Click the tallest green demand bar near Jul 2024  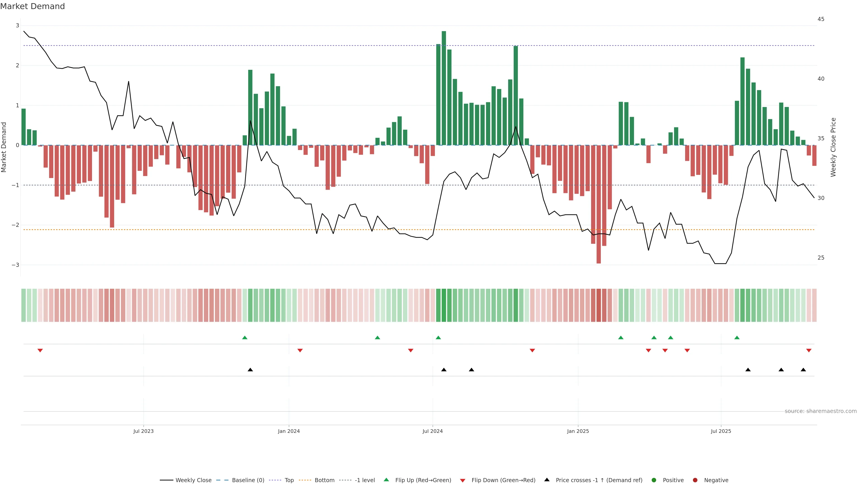point(444,88)
